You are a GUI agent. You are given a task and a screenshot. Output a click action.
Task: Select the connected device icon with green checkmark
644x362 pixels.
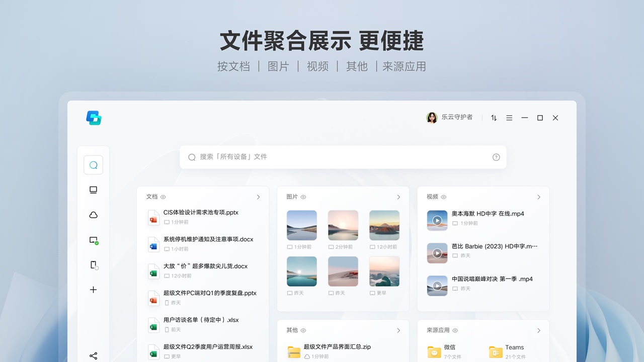(x=93, y=240)
